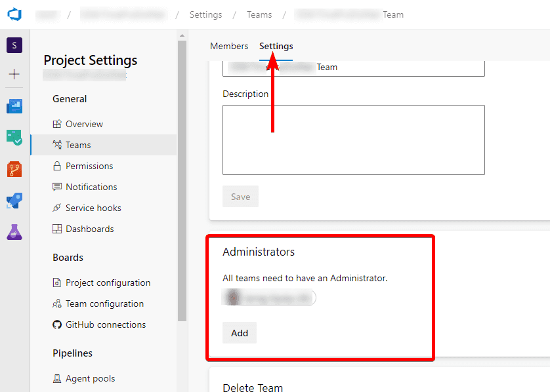
Task: Click the team name input field
Action: 353,68
